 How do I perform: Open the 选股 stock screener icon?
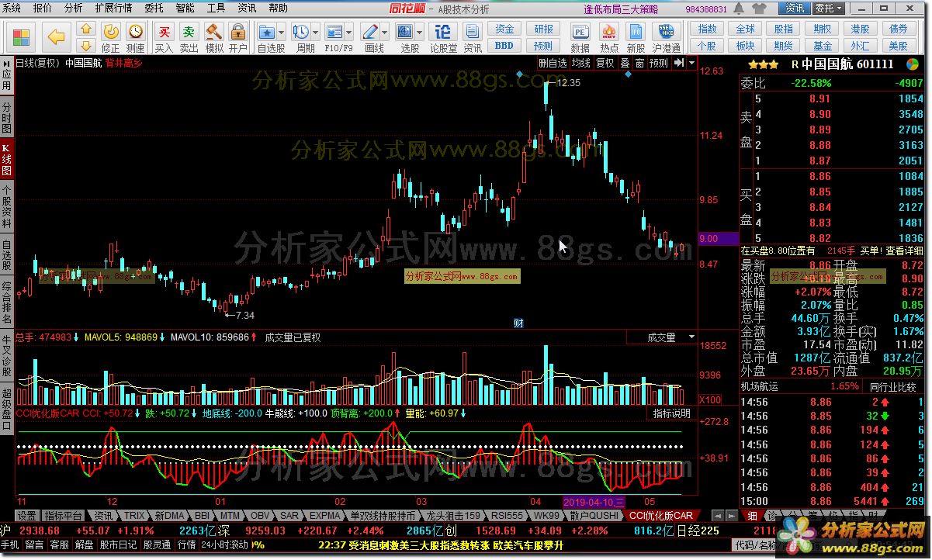(x=404, y=36)
